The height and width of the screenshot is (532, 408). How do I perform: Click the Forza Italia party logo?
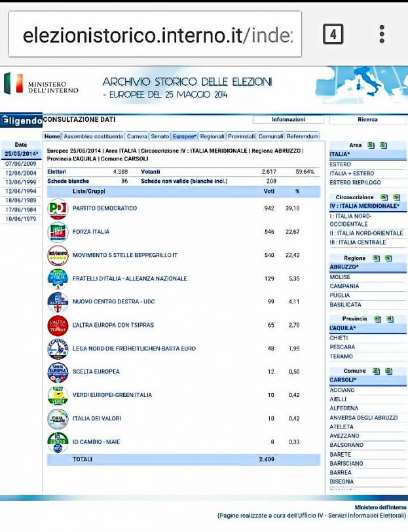tap(58, 232)
